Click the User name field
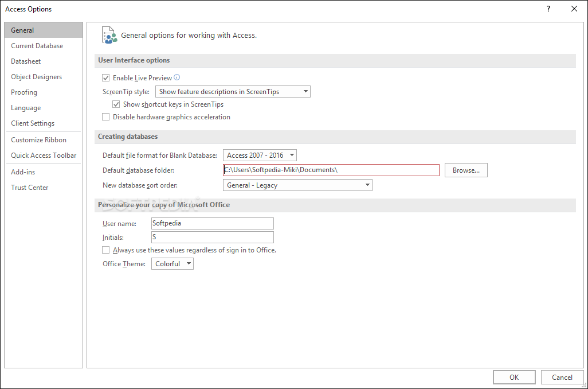Image resolution: width=588 pixels, height=389 pixels. coord(213,223)
